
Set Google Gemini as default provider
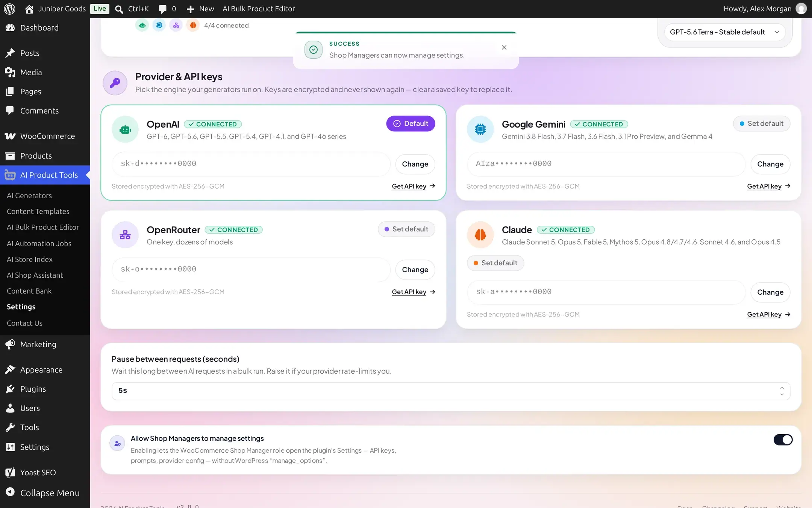coord(762,123)
